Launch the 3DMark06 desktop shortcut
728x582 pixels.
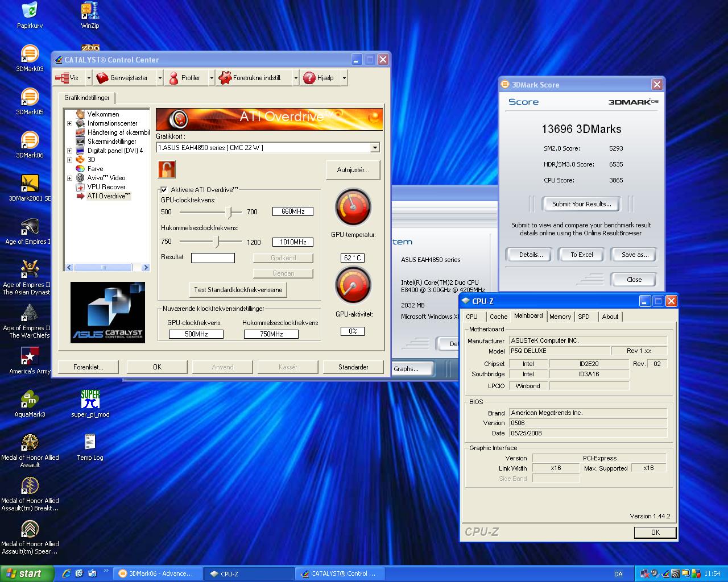(x=30, y=145)
